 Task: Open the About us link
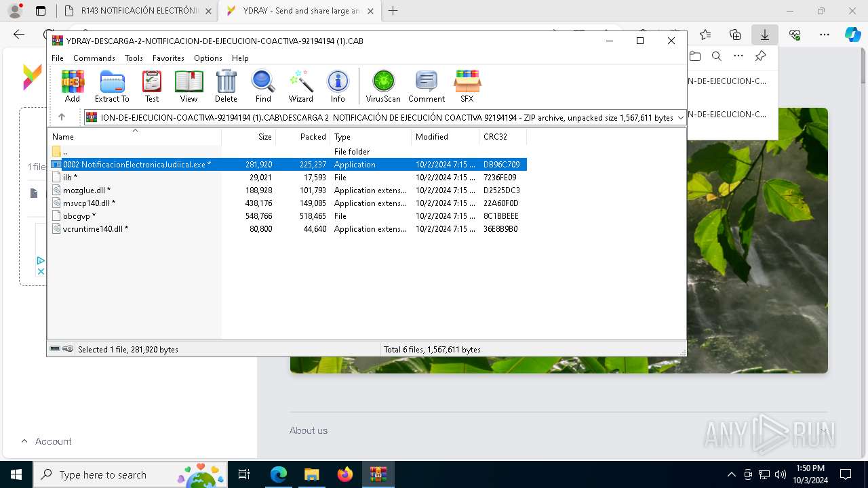click(309, 430)
